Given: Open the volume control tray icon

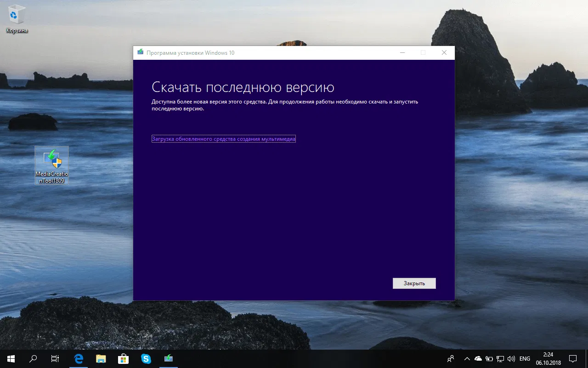Looking at the screenshot, I should tap(511, 358).
